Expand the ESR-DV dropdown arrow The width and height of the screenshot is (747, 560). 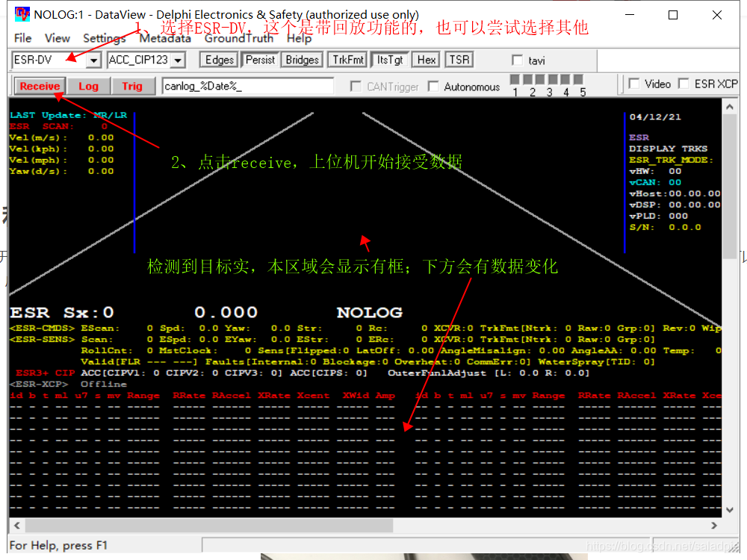[94, 60]
